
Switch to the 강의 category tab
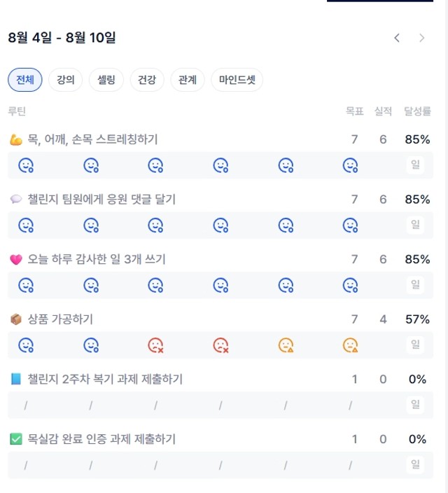[65, 80]
